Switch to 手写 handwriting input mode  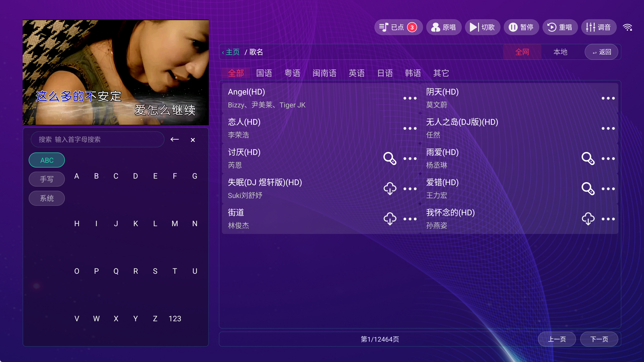(47, 179)
